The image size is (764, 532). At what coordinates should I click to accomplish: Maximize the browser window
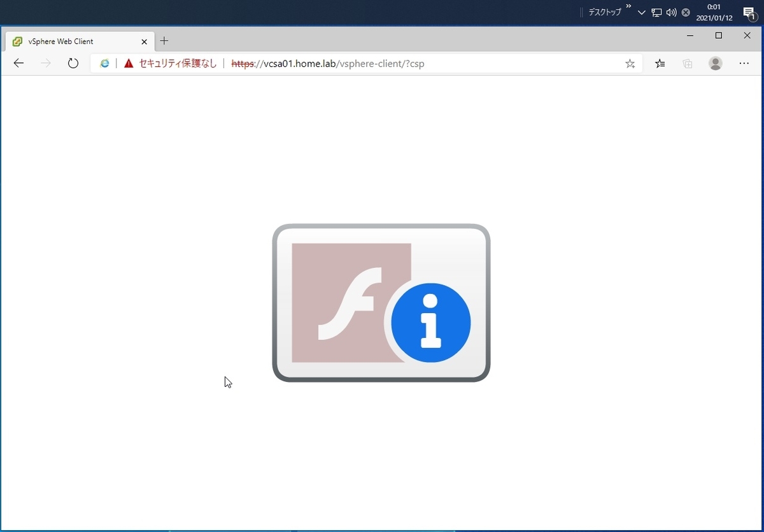pyautogui.click(x=719, y=36)
